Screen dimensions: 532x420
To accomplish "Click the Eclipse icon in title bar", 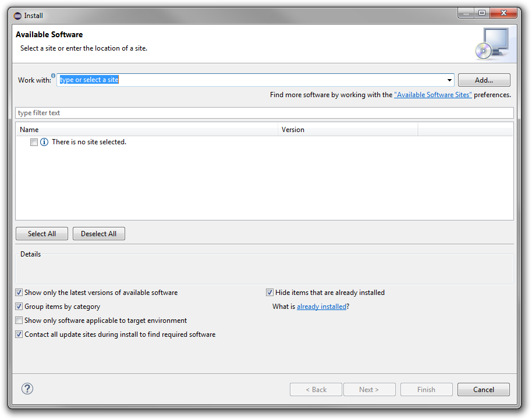I will click(17, 16).
